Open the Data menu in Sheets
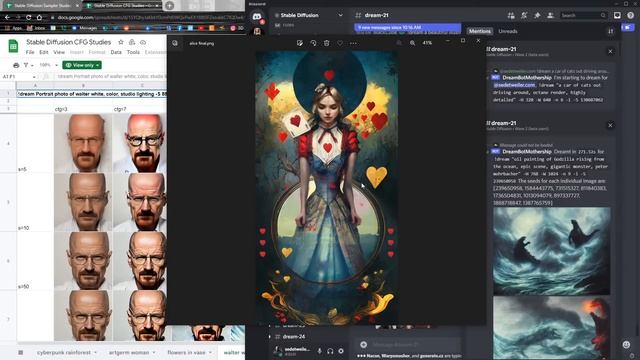The image size is (640, 360). [x=116, y=52]
